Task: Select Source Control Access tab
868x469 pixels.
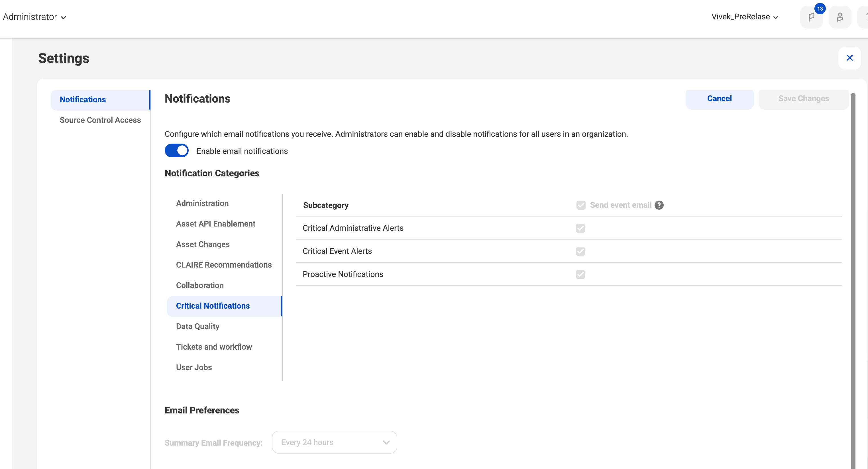Action: tap(100, 120)
